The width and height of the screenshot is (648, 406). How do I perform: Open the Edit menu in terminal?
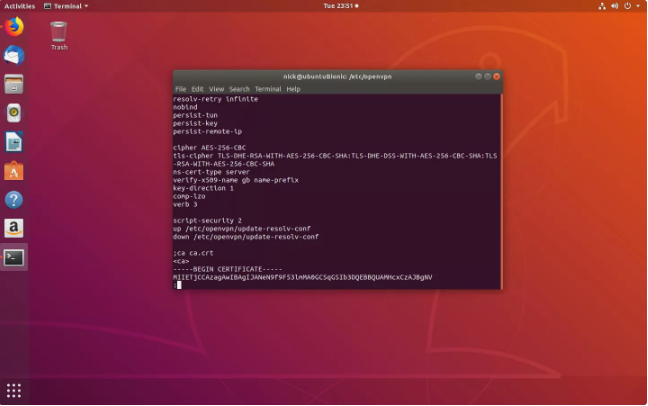click(x=197, y=89)
